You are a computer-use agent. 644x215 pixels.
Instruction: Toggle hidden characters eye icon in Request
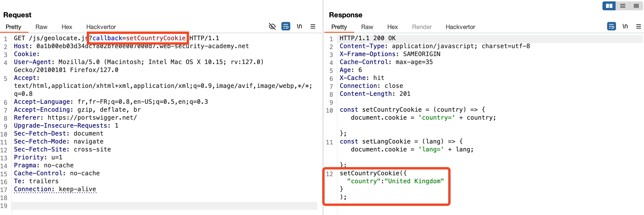(272, 26)
